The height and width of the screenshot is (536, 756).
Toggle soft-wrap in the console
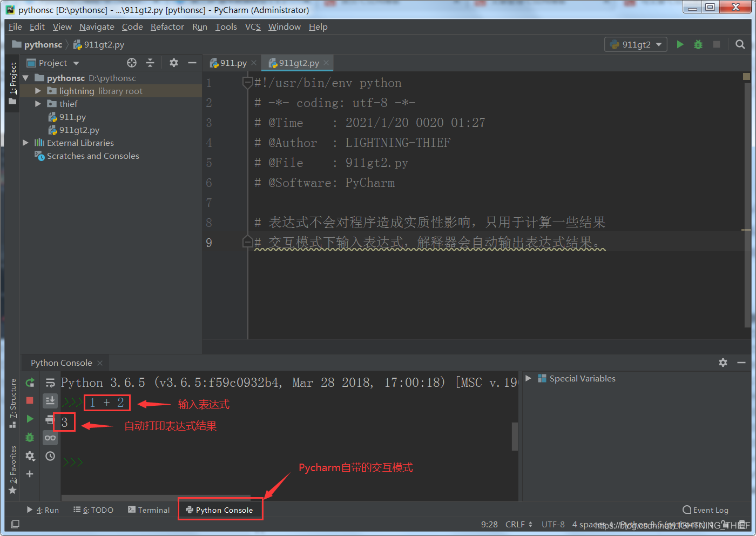(50, 383)
